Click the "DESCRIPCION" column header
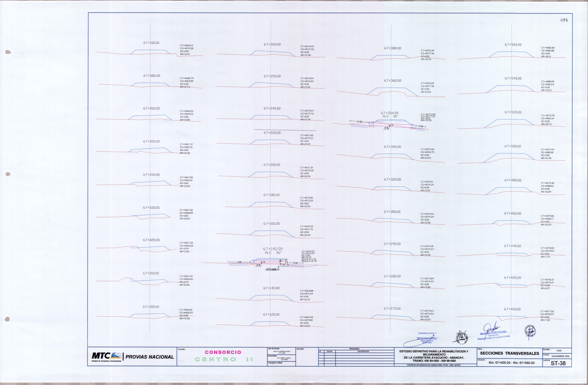Screen dimensions: 588x385 [363, 351]
